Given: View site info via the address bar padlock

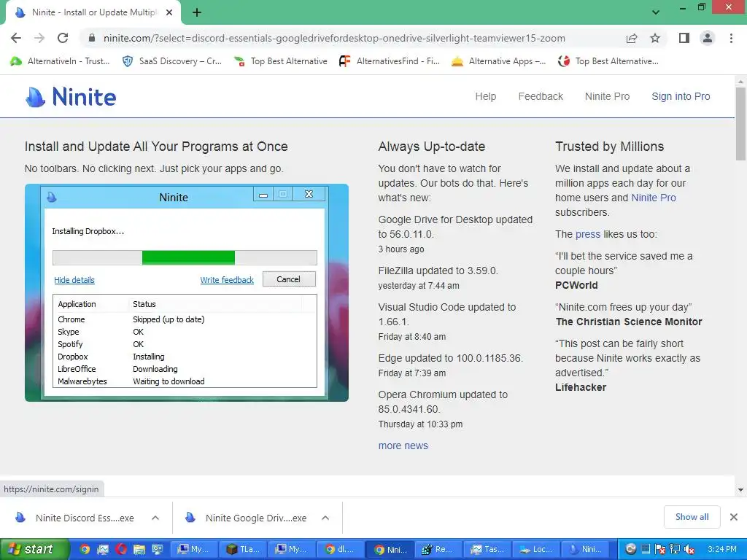Looking at the screenshot, I should 92,38.
